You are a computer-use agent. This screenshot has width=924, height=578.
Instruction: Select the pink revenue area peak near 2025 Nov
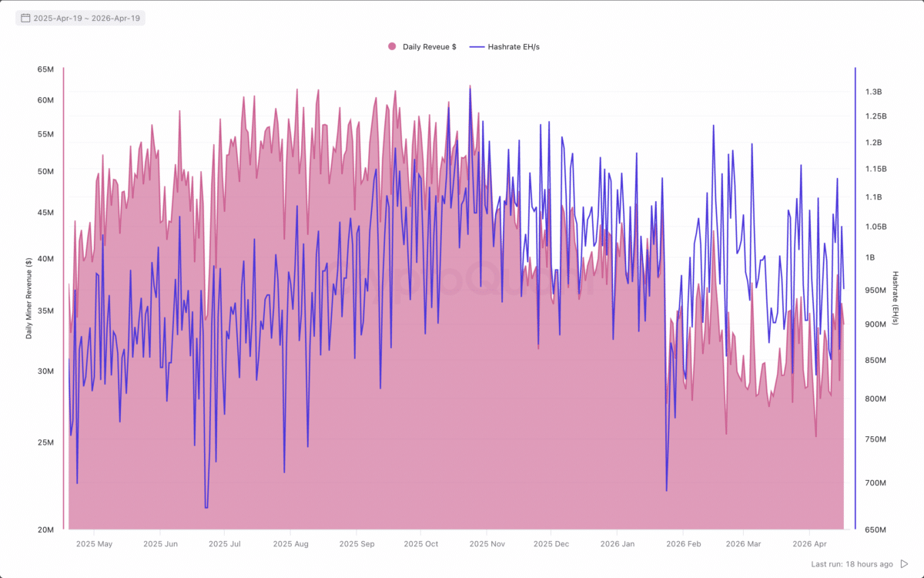pyautogui.click(x=470, y=85)
